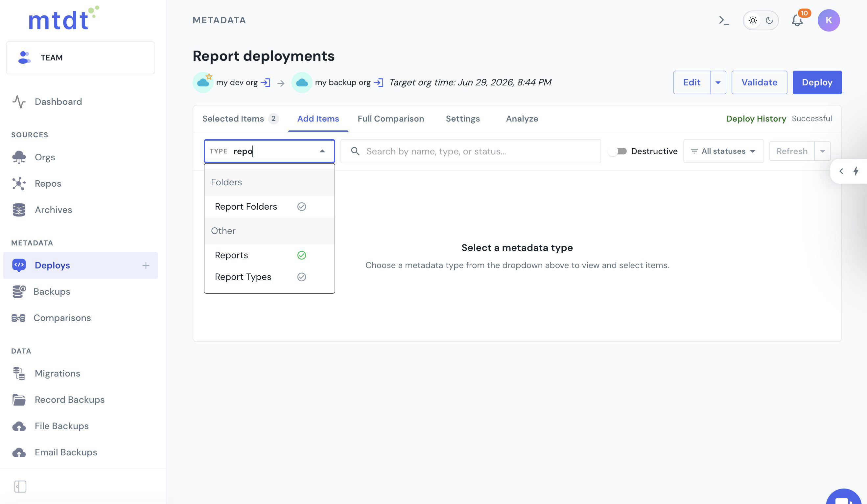Open File Backups in sidebar
Image resolution: width=867 pixels, height=504 pixels.
click(61, 426)
